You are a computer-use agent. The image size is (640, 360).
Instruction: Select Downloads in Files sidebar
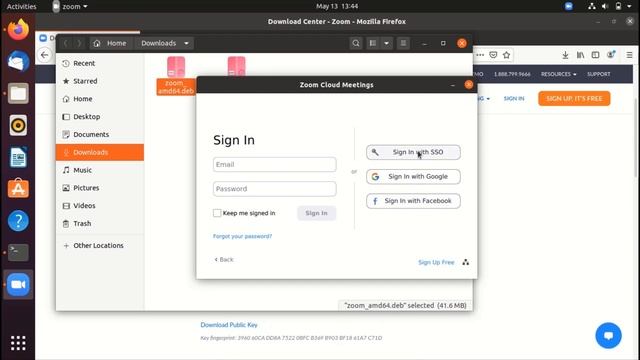click(100, 152)
